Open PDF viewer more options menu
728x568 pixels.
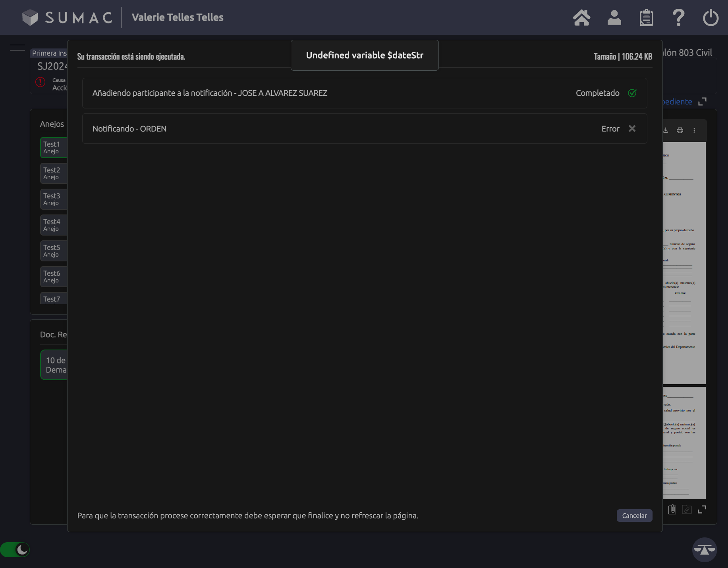[x=694, y=130]
